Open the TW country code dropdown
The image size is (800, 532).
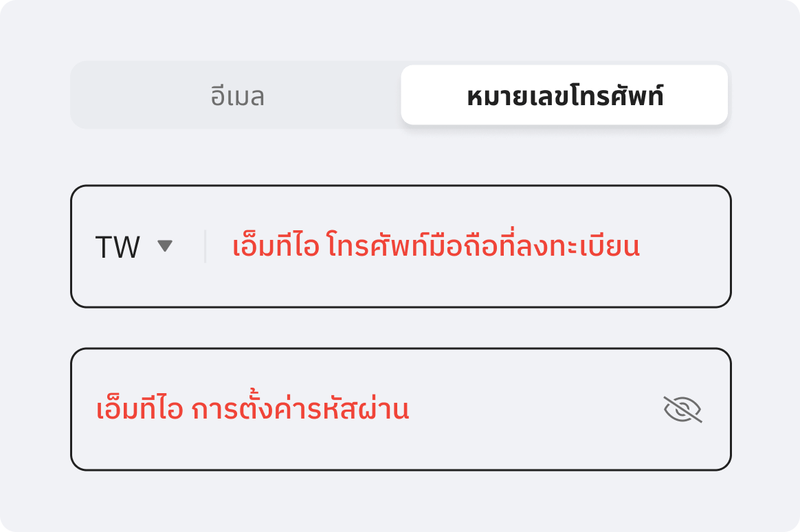click(x=134, y=247)
